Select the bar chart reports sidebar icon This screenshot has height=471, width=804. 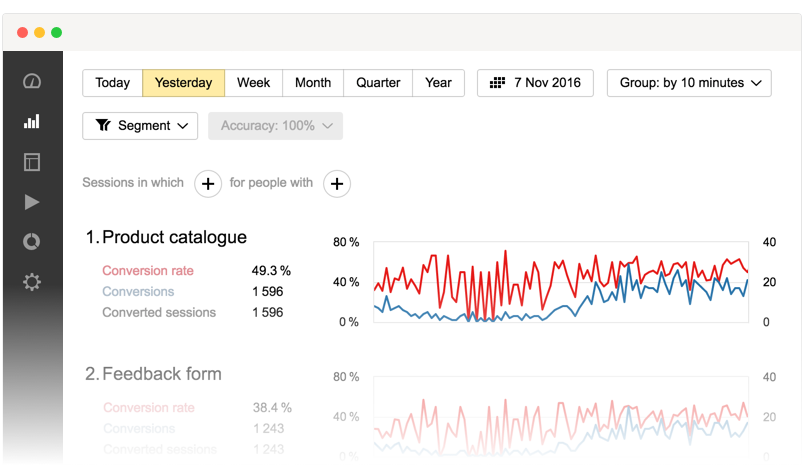point(32,122)
